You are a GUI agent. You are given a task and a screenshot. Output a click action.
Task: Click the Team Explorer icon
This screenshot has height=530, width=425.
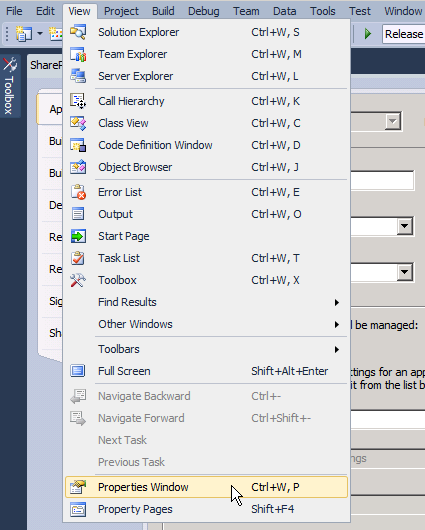(78, 54)
